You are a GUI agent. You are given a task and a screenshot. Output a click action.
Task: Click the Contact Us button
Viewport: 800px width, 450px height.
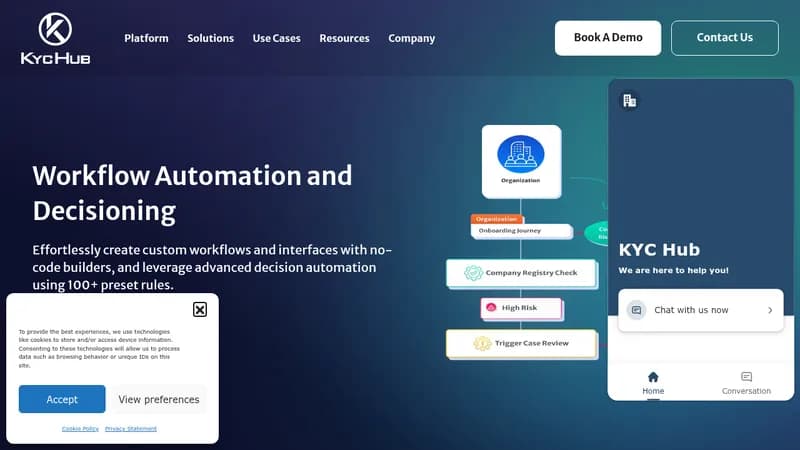click(724, 38)
